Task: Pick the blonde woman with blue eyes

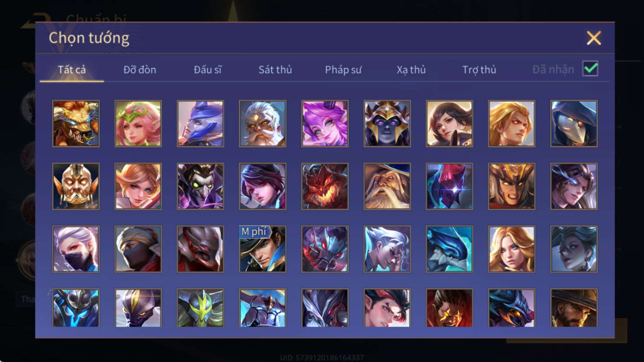Action: (512, 249)
